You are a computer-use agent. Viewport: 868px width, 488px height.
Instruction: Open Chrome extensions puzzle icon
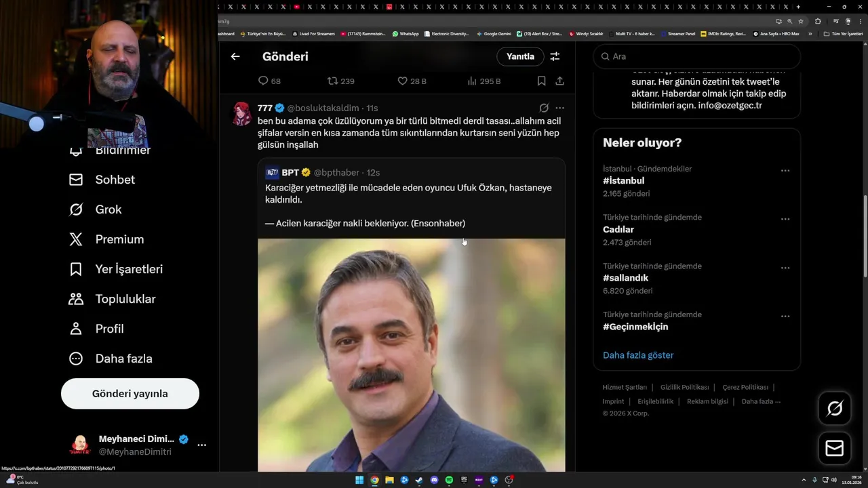pyautogui.click(x=818, y=21)
